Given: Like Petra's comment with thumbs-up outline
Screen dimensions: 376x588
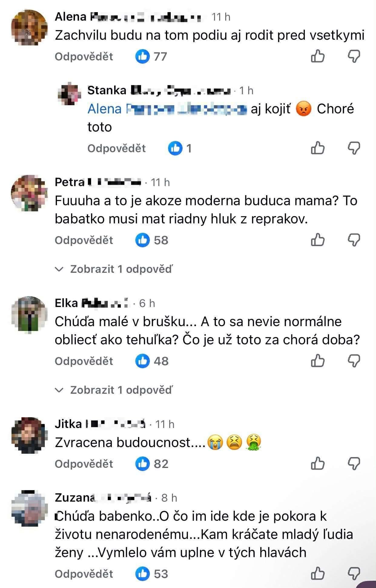Looking at the screenshot, I should [x=318, y=240].
